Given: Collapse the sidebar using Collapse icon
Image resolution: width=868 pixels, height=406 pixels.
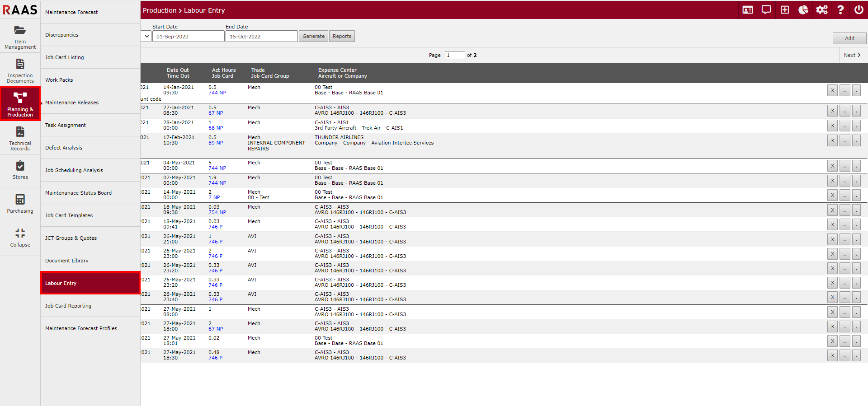Looking at the screenshot, I should point(20,238).
